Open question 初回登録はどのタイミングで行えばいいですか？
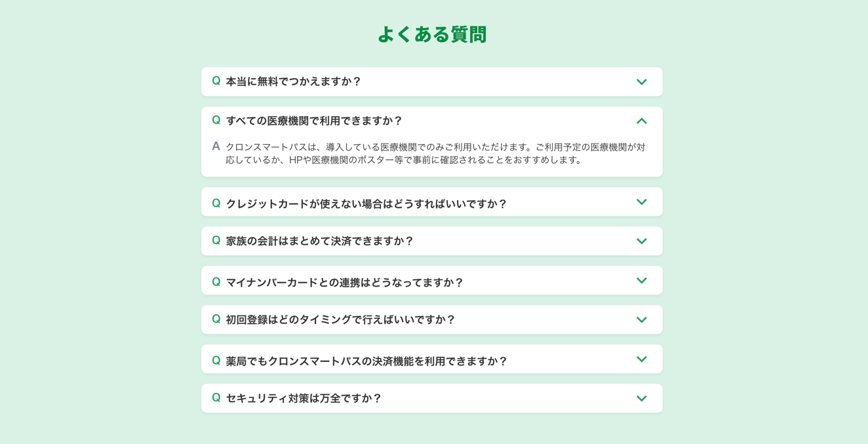Image resolution: width=868 pixels, height=444 pixels. click(x=432, y=320)
